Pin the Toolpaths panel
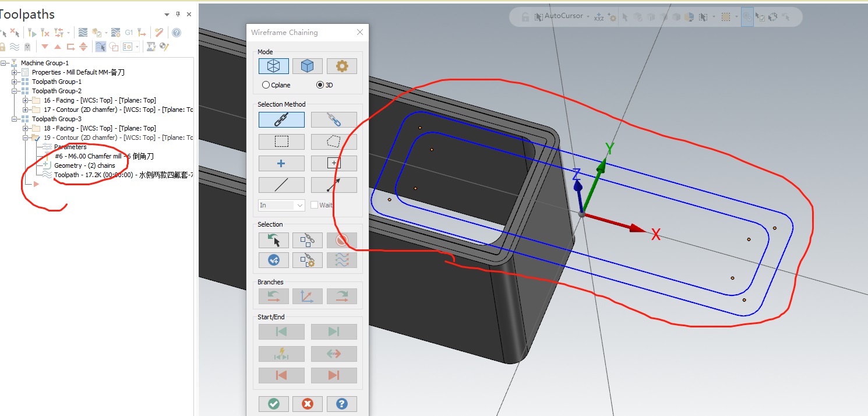The width and height of the screenshot is (868, 416). pos(178,15)
